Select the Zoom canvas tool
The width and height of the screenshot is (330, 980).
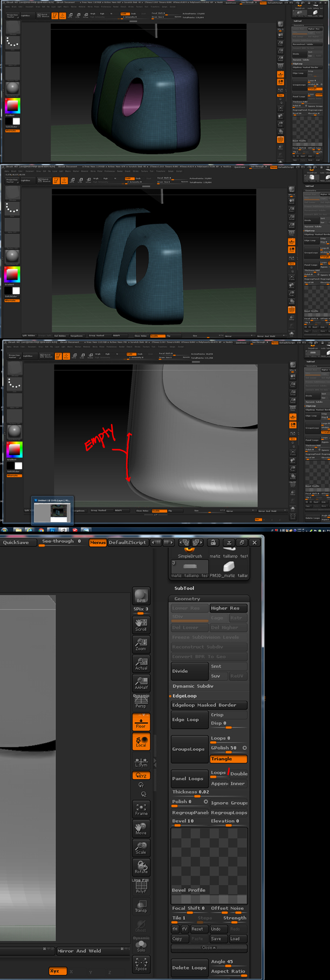pyautogui.click(x=141, y=644)
